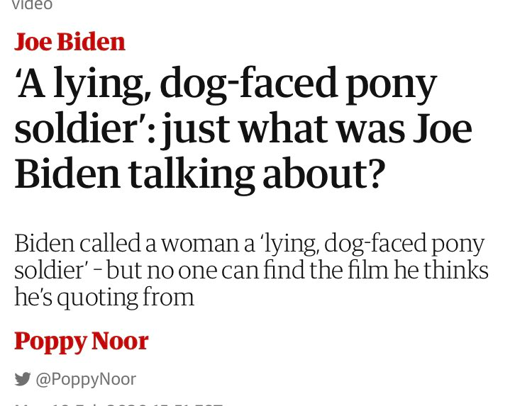This screenshot has width=532, height=406.
Task: Click the word 'about?' ending the headline
Action: pos(324,174)
